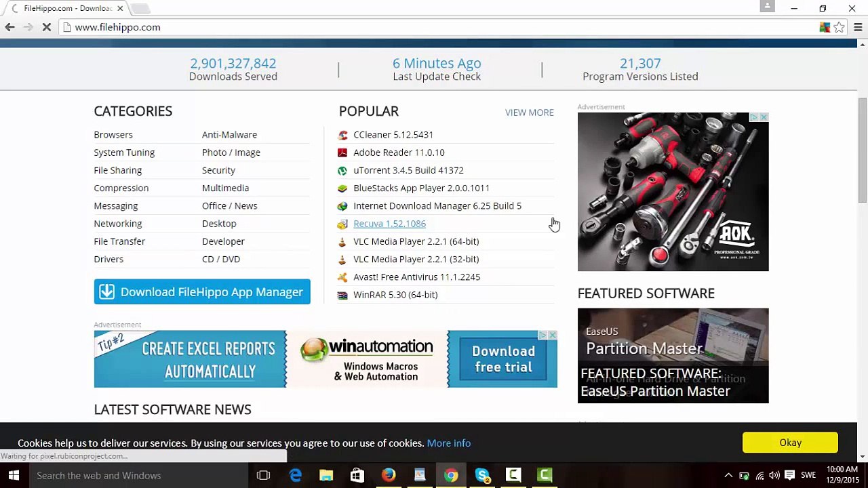Open the More info cookie link
Viewport: 868px width, 488px height.
449,443
